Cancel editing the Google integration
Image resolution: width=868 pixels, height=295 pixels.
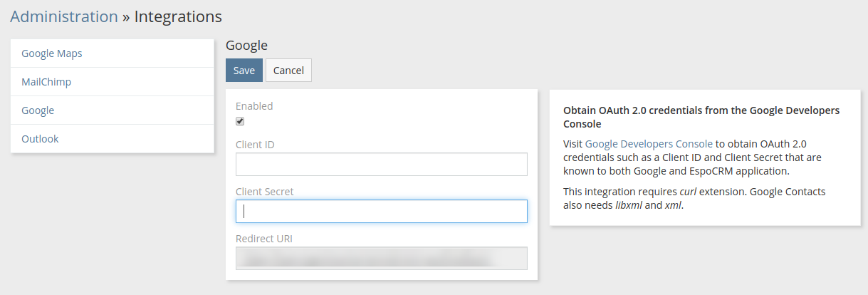pyautogui.click(x=288, y=71)
